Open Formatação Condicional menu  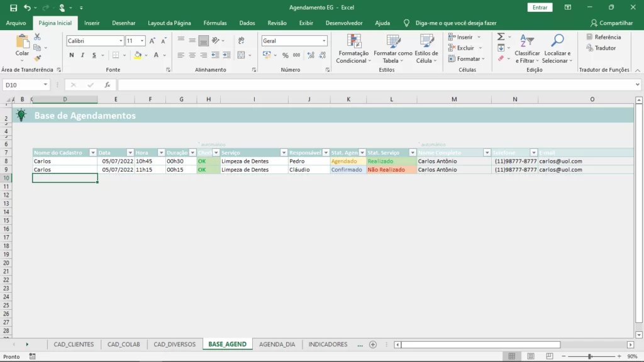pyautogui.click(x=353, y=49)
